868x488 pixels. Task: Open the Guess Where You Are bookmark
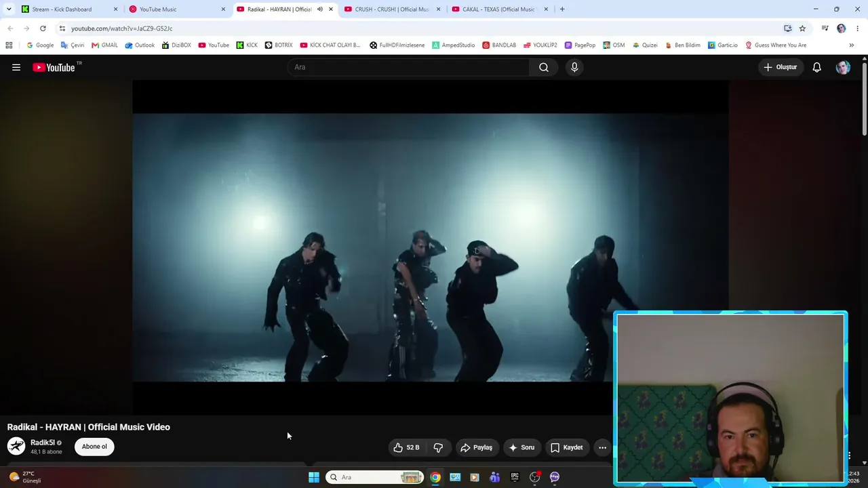point(776,45)
